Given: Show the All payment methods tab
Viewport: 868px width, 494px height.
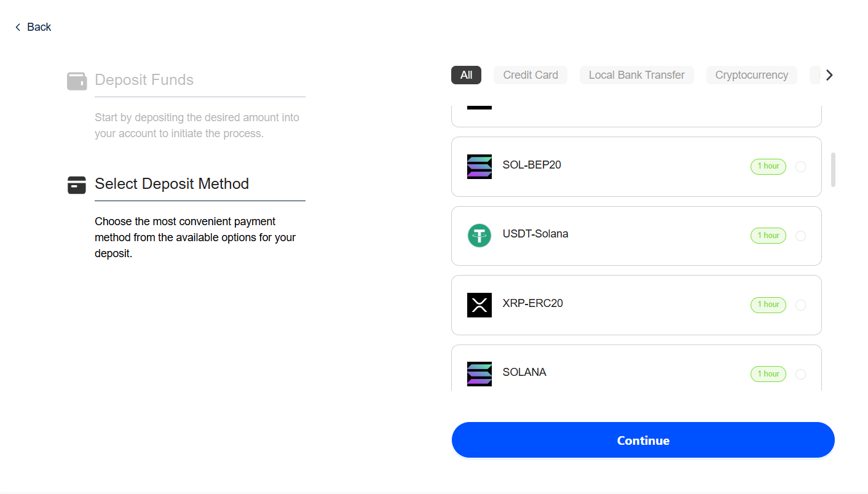Looking at the screenshot, I should pos(466,75).
